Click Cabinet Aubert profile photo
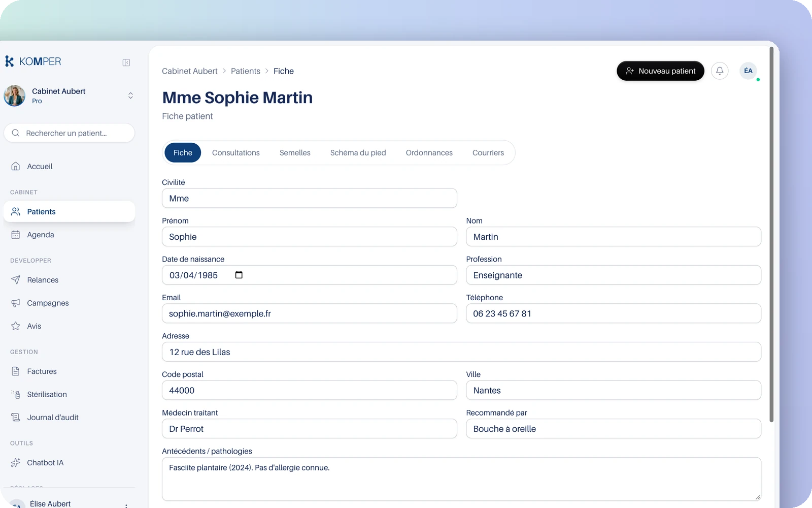This screenshot has height=508, width=812. (15, 96)
